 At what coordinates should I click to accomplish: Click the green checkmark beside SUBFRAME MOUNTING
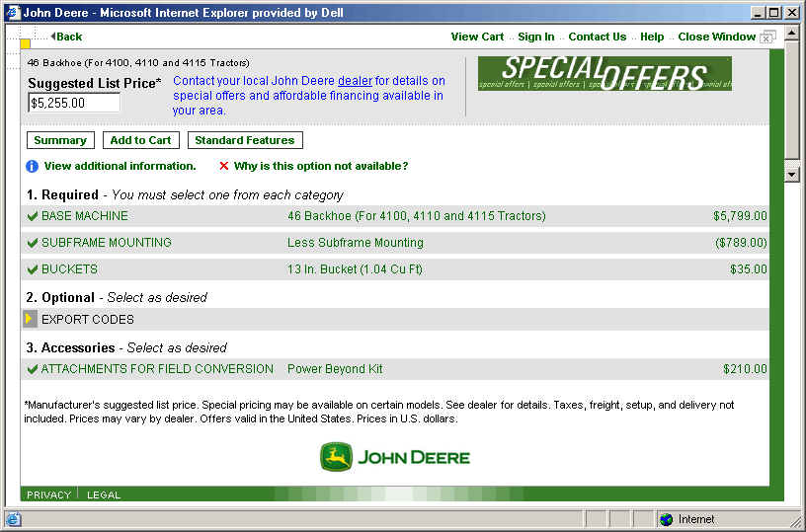click(33, 243)
